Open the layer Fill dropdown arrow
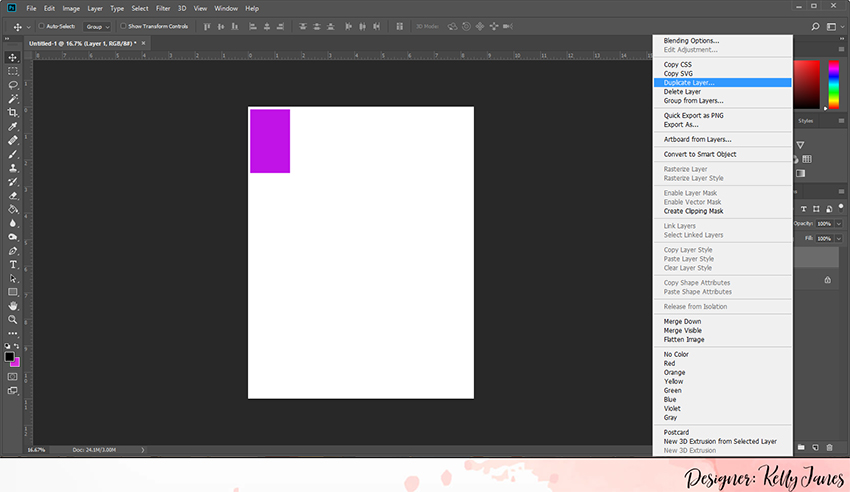 coord(839,238)
